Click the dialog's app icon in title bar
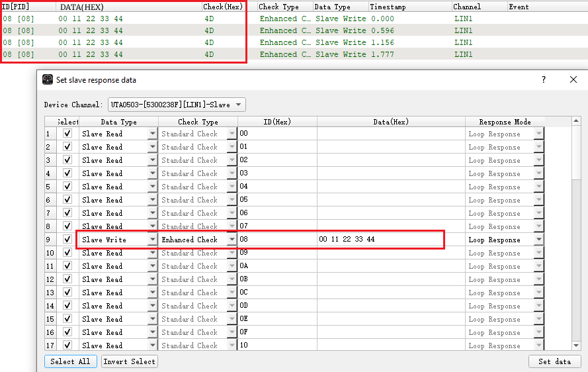Image resolution: width=588 pixels, height=372 pixels. point(48,80)
